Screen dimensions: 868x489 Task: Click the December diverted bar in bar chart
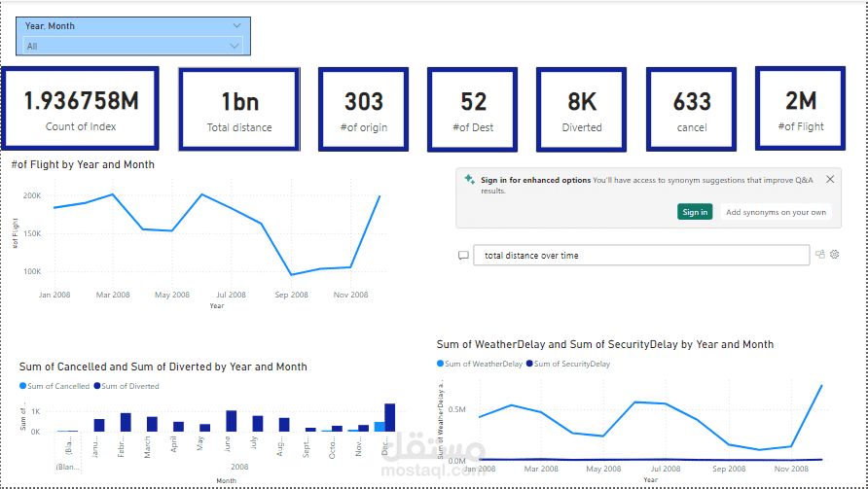pos(389,418)
